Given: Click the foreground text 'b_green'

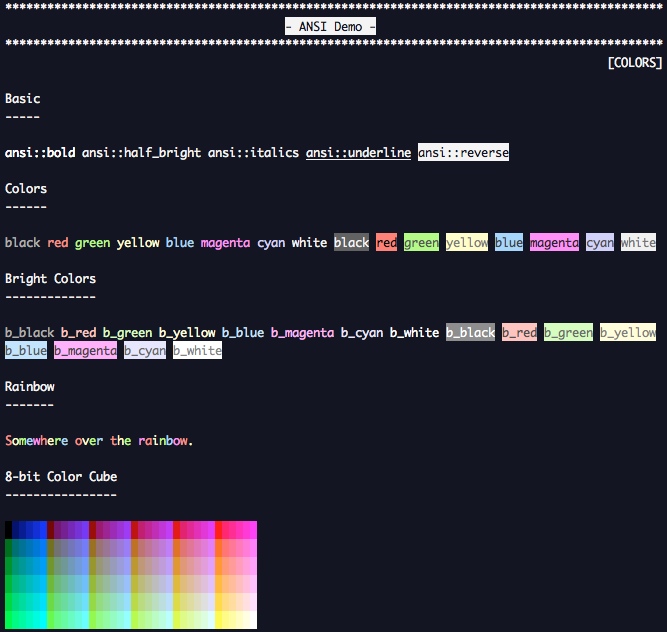Looking at the screenshot, I should click(128, 333).
